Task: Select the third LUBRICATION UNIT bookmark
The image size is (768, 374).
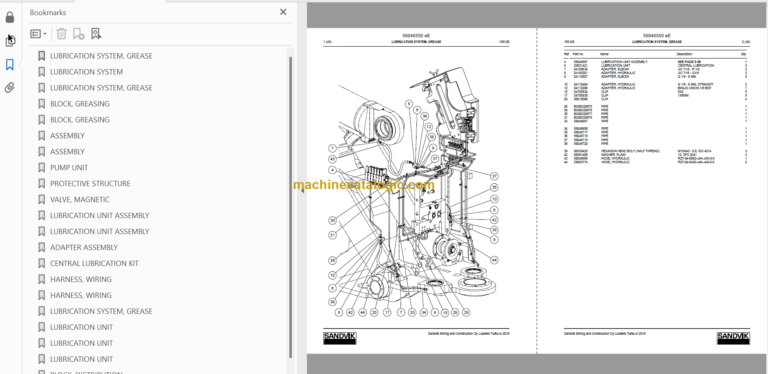Action: pyautogui.click(x=81, y=359)
